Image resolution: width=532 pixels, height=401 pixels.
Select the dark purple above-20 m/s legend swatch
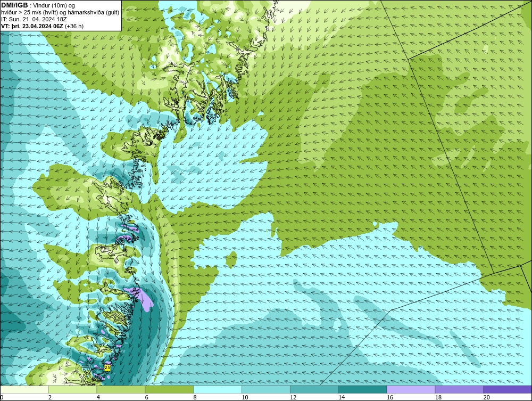[508, 389]
